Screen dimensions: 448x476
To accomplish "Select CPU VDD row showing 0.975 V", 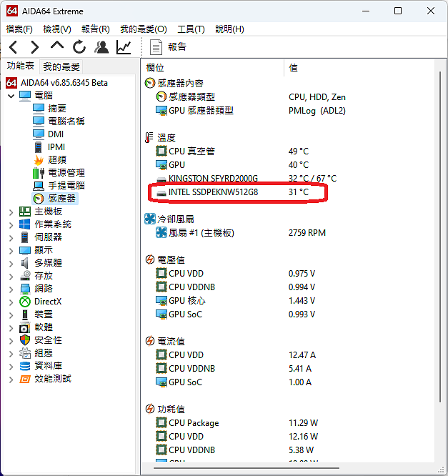I will [x=235, y=274].
